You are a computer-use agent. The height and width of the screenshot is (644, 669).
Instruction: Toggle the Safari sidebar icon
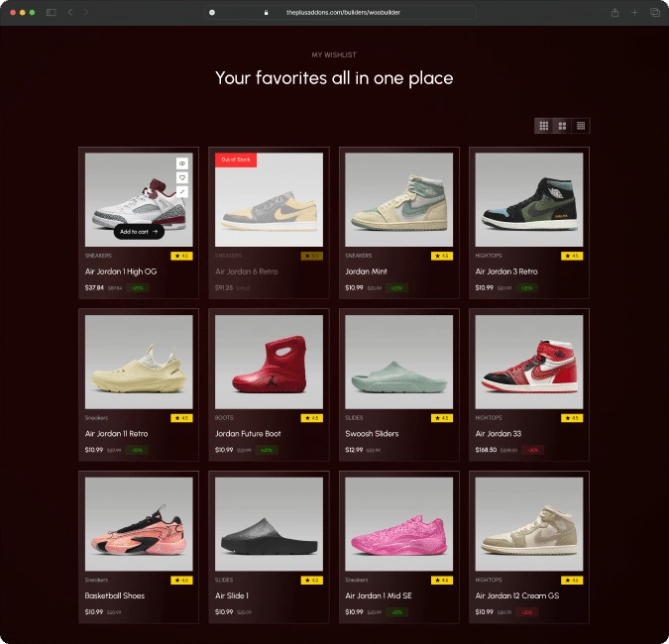[x=50, y=12]
